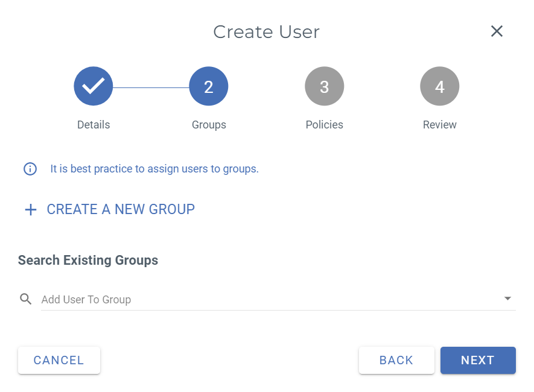Click the info icon beside best practice note
534x392 pixels.
[30, 169]
